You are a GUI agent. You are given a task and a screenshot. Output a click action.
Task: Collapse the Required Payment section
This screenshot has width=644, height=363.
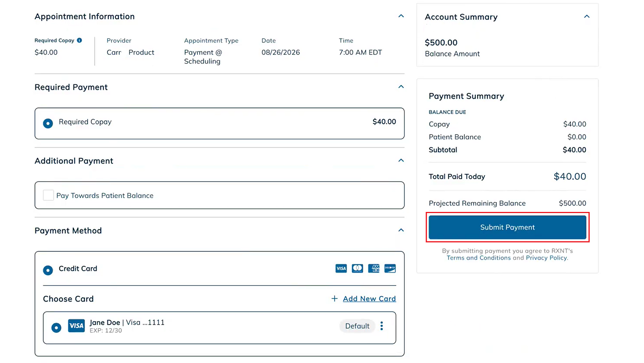[401, 87]
